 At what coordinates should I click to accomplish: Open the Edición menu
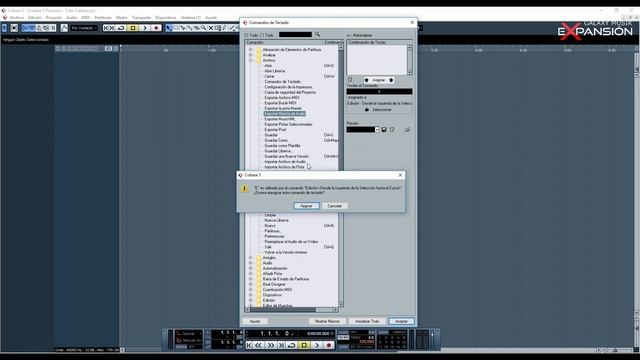click(35, 18)
